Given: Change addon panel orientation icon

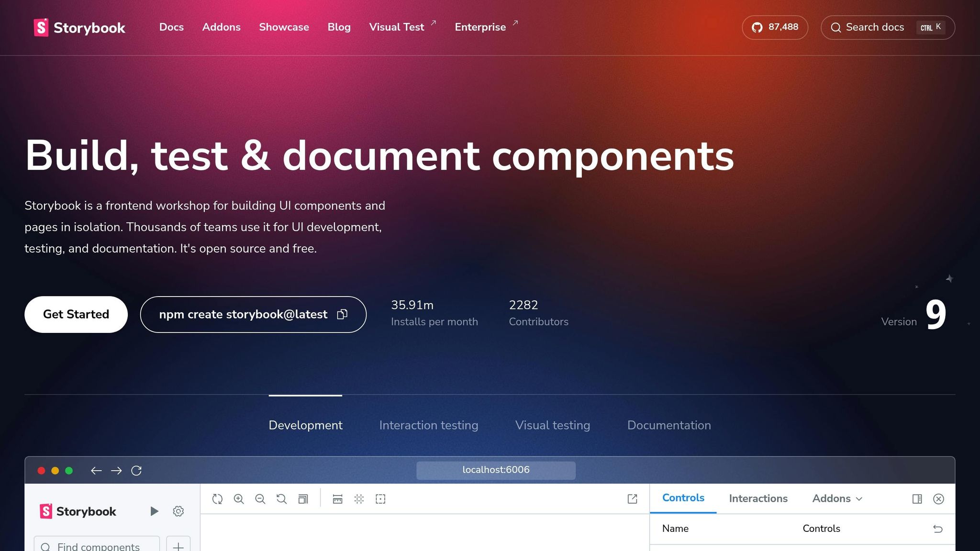Looking at the screenshot, I should pyautogui.click(x=917, y=499).
